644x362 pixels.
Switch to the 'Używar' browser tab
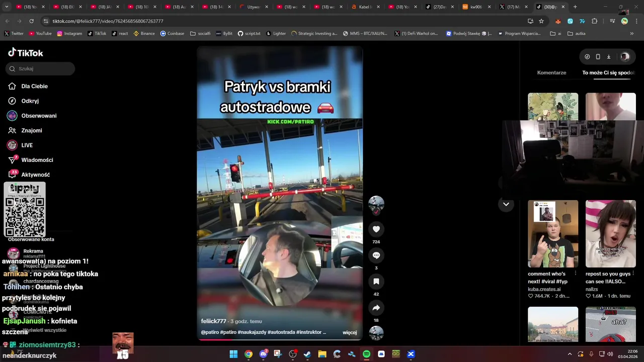click(x=253, y=7)
